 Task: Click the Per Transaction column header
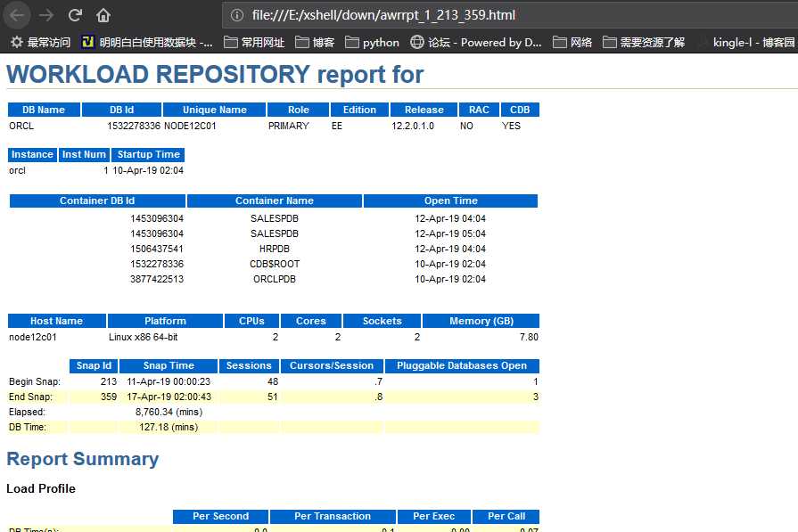point(333,516)
